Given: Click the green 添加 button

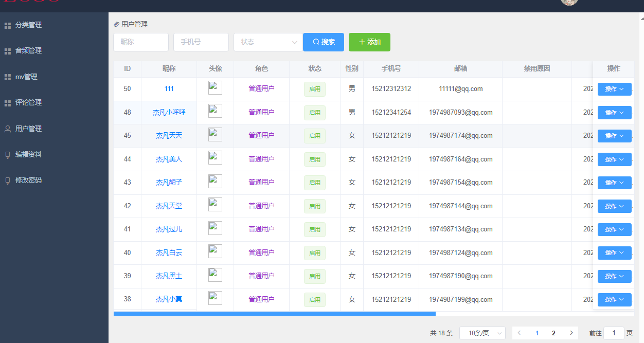Looking at the screenshot, I should (x=369, y=42).
